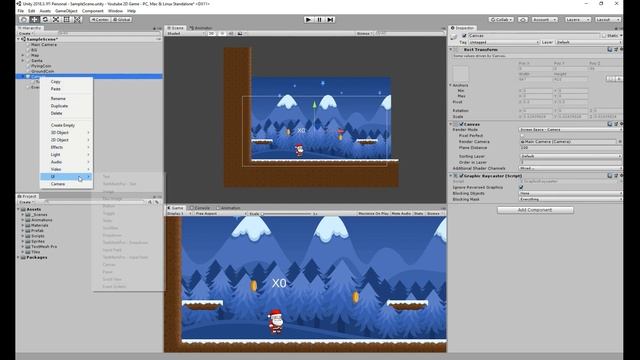Select the Hand tool in toolbar
The image size is (640, 360).
pyautogui.click(x=24, y=19)
